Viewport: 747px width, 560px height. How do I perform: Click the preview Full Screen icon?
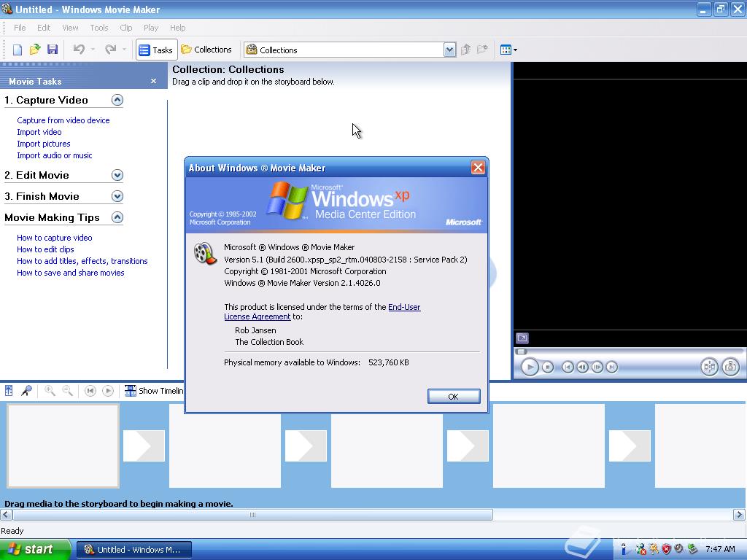click(x=522, y=338)
